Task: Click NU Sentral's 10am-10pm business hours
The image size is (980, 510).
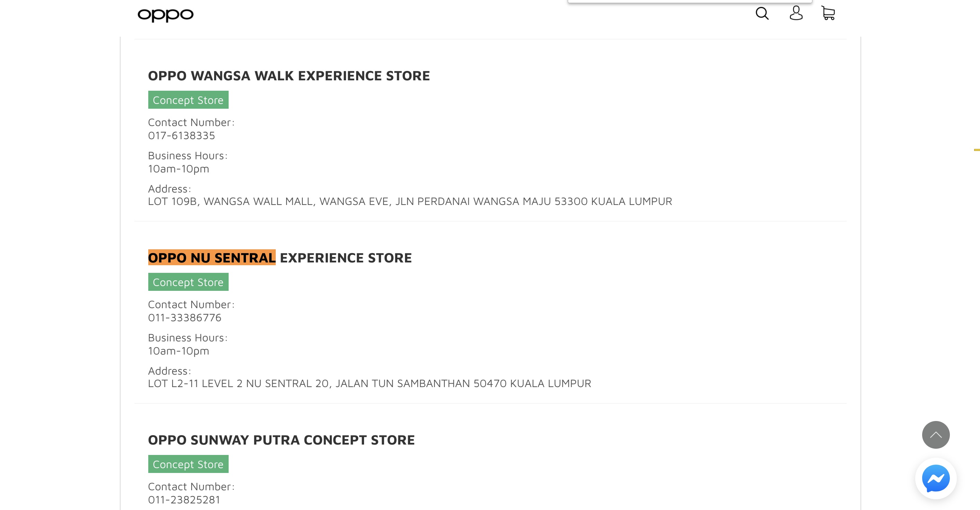Action: pos(178,351)
